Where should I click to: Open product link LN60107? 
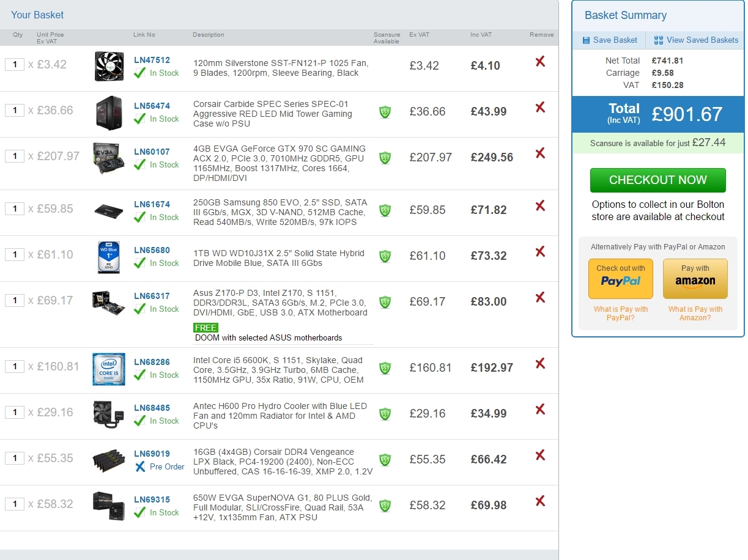point(152,152)
